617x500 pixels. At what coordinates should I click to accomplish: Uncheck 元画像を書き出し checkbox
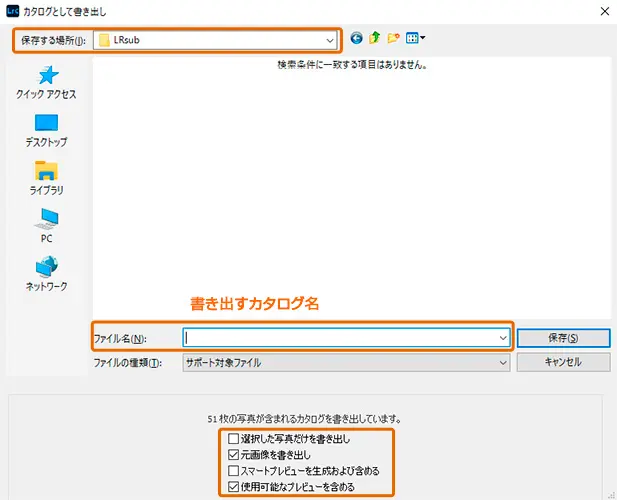click(x=233, y=455)
